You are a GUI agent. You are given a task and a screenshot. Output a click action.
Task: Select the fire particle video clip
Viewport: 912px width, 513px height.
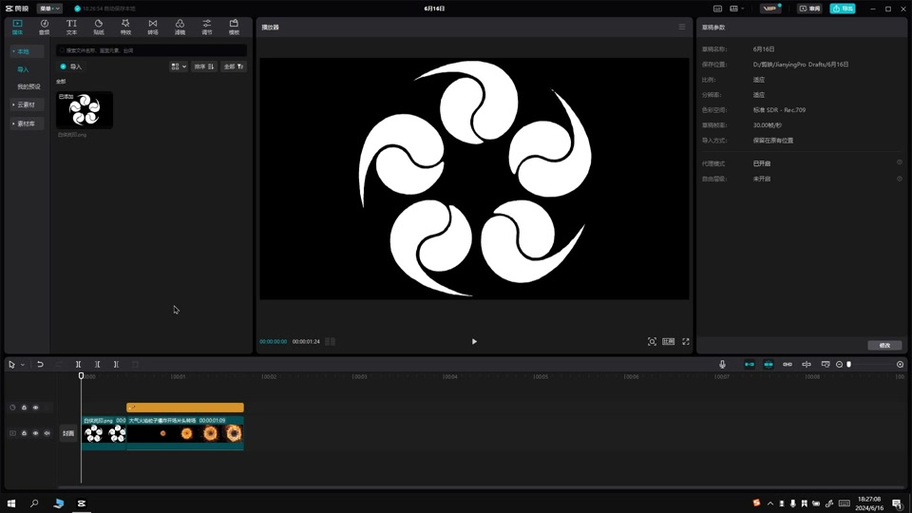[185, 433]
